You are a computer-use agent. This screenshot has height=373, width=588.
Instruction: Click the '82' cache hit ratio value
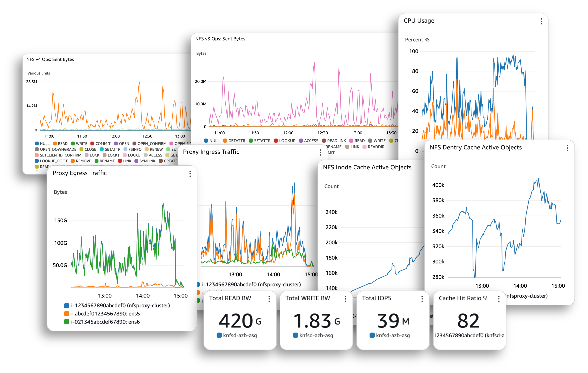[468, 321]
